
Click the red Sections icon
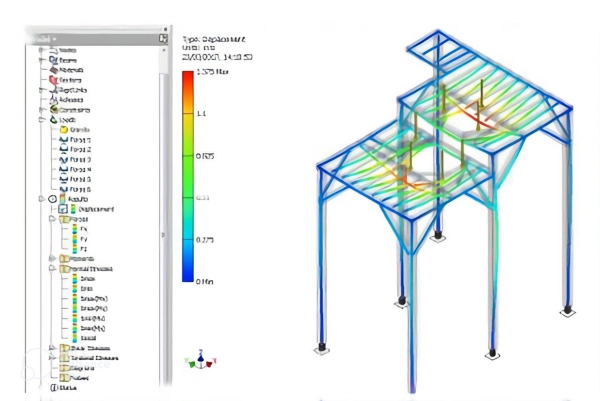[53, 80]
